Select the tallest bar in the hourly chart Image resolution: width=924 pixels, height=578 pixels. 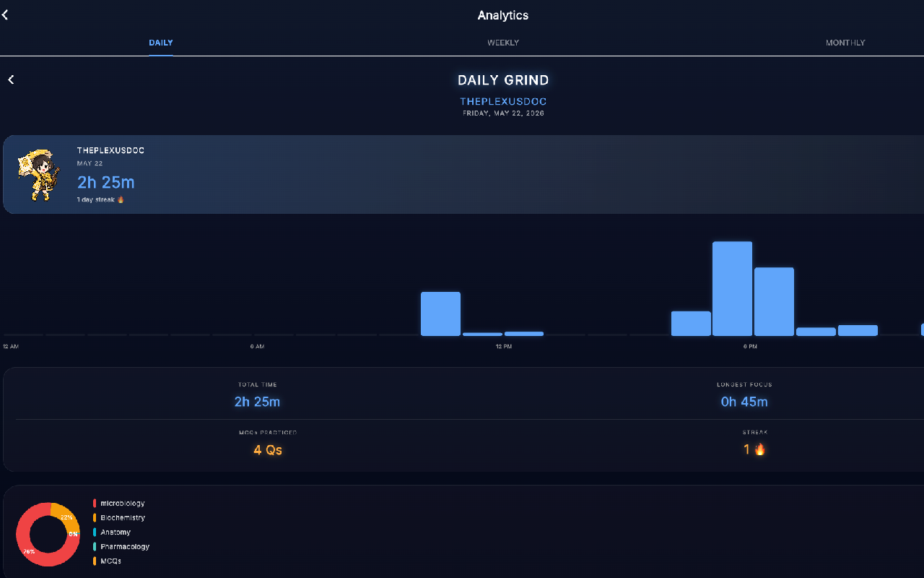tap(732, 288)
